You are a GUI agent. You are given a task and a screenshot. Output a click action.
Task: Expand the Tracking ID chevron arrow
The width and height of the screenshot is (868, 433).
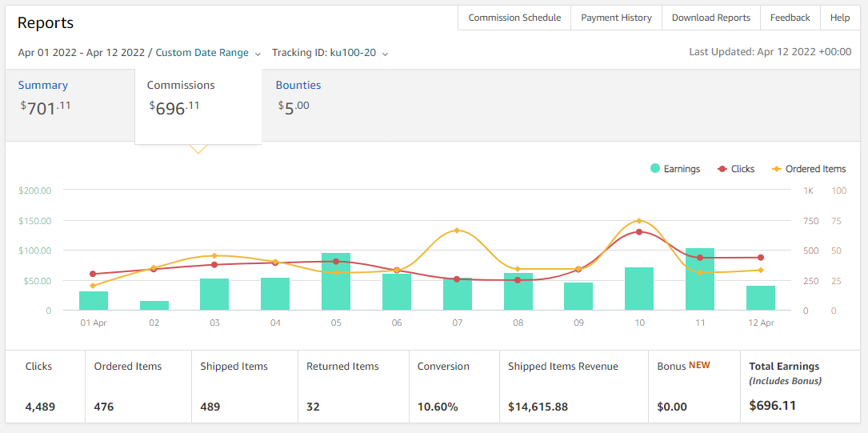tap(386, 54)
